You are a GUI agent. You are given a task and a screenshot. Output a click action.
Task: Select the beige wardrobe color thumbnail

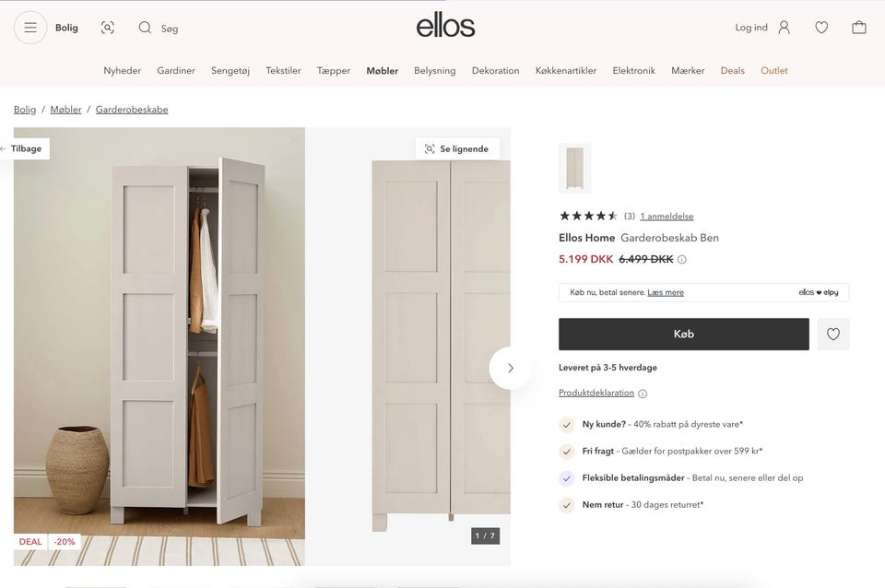[574, 168]
